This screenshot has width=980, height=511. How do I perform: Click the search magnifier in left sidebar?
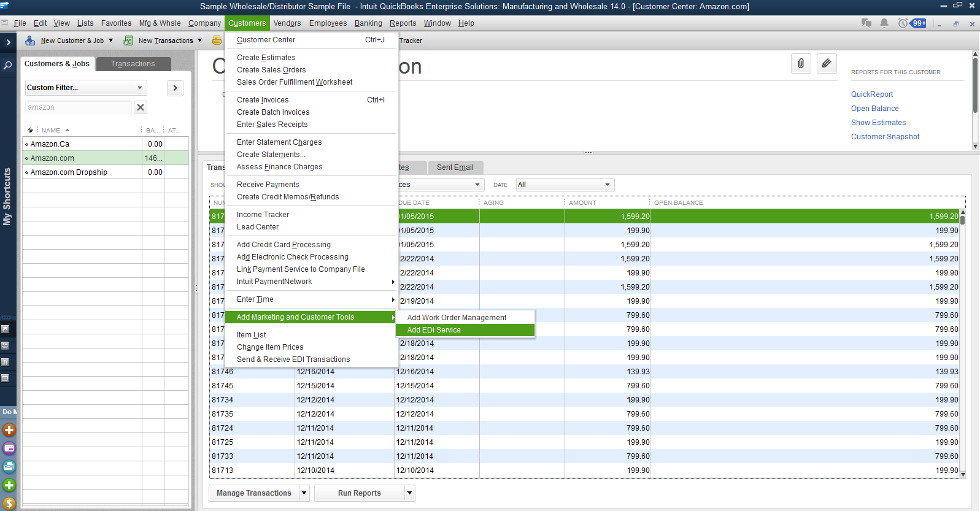click(8, 65)
